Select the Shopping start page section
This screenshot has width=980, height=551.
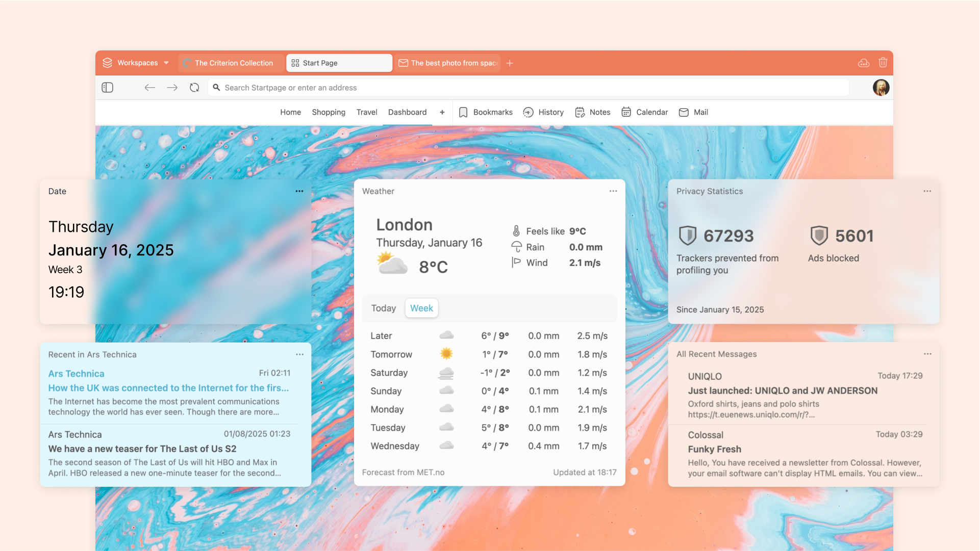point(329,112)
